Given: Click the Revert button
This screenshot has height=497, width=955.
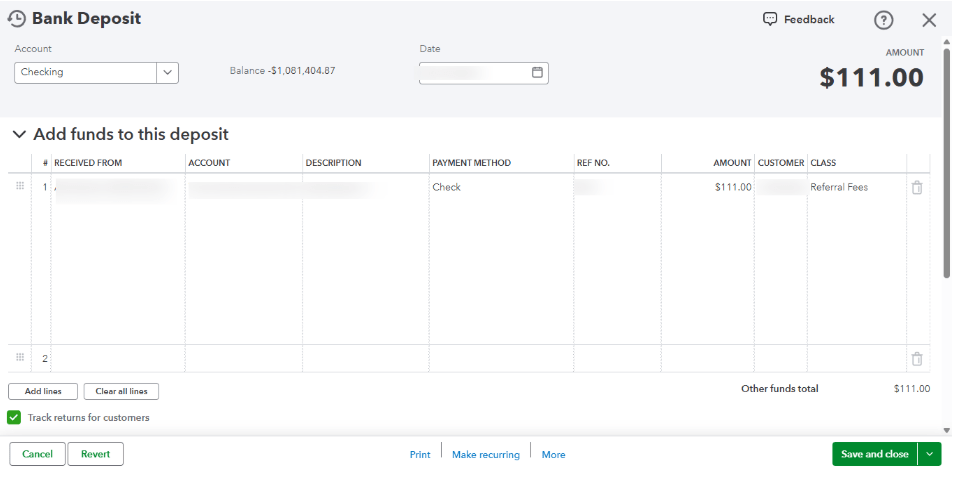Looking at the screenshot, I should [x=96, y=454].
